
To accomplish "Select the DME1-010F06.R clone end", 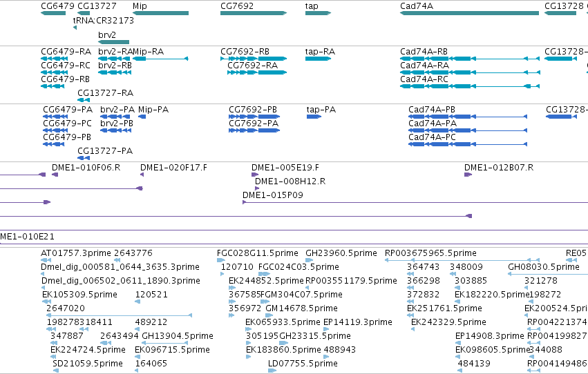I will tap(55, 175).
